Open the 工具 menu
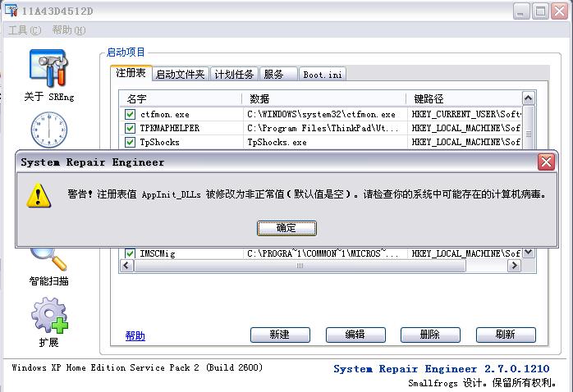 pyautogui.click(x=25, y=30)
